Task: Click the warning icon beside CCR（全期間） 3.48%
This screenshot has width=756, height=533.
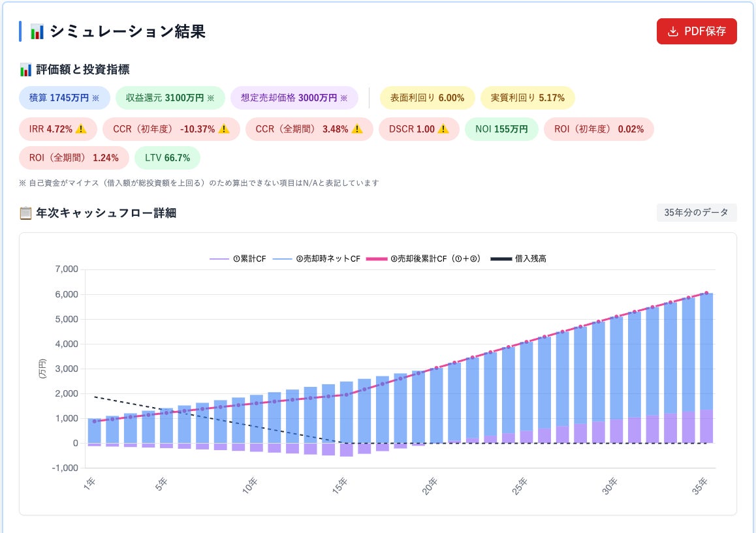Action: [x=357, y=129]
